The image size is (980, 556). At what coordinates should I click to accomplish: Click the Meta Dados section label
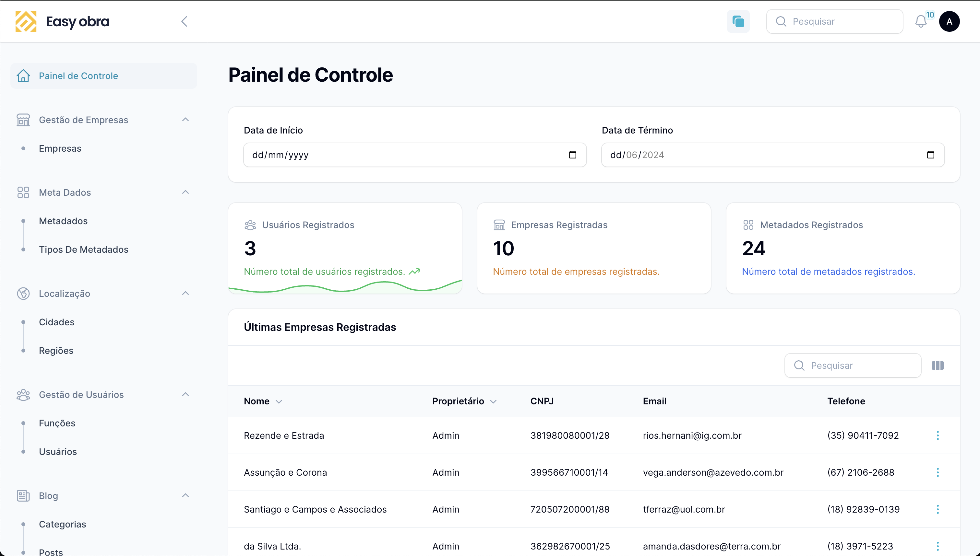click(65, 192)
